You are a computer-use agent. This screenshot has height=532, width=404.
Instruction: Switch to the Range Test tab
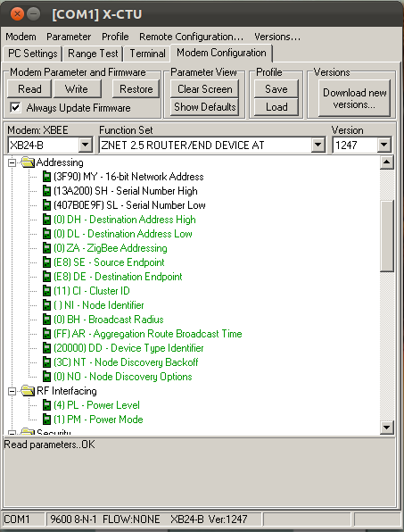coord(93,54)
